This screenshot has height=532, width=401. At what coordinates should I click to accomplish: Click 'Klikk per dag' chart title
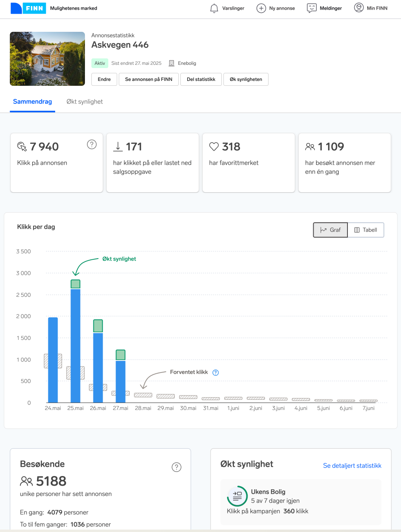coord(36,227)
